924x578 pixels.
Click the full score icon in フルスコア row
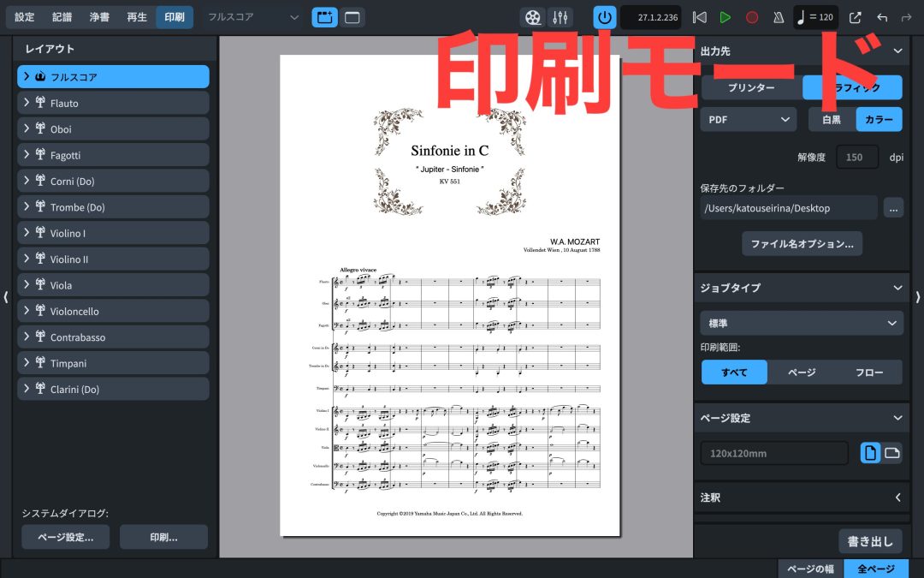(40, 77)
